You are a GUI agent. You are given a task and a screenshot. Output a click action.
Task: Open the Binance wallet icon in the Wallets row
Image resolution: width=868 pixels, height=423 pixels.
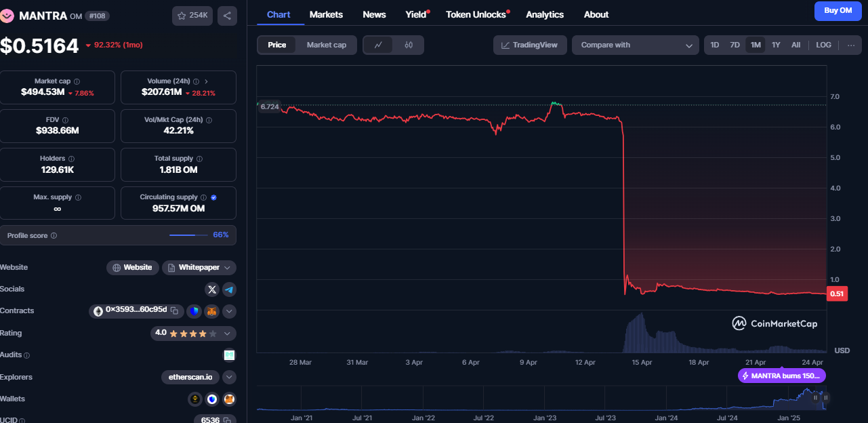195,399
